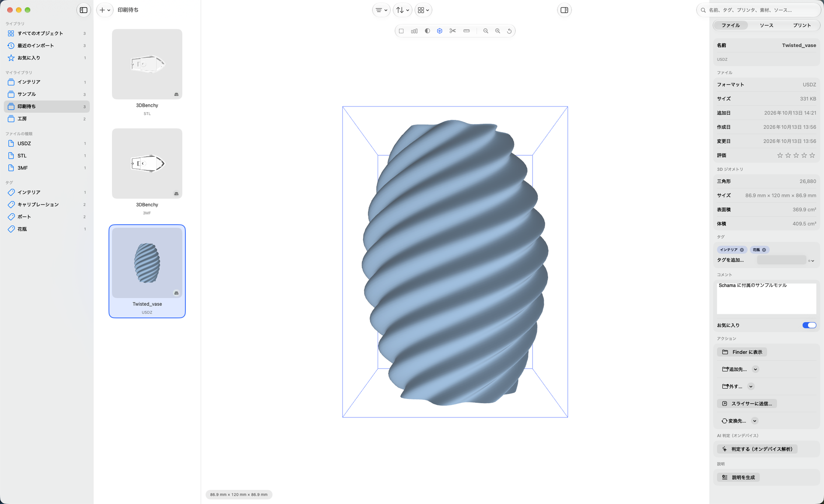Zoom out of the 3D preview
Screen dimensions: 824x504
click(x=486, y=31)
